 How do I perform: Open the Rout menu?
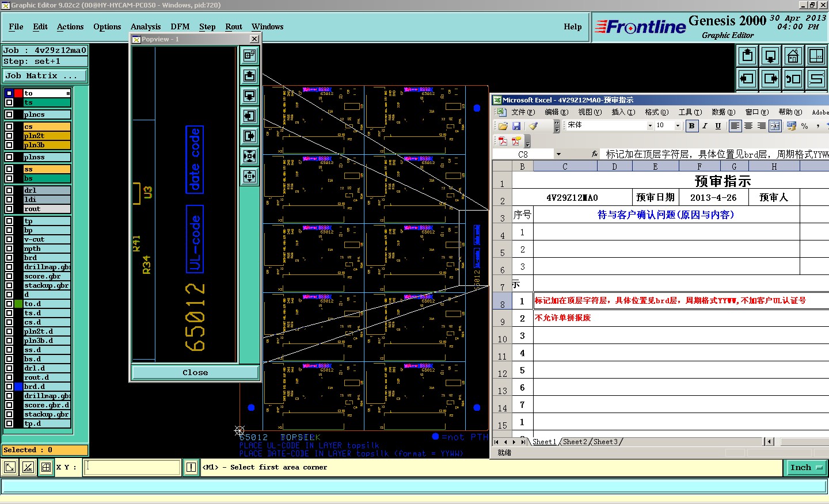pyautogui.click(x=234, y=26)
